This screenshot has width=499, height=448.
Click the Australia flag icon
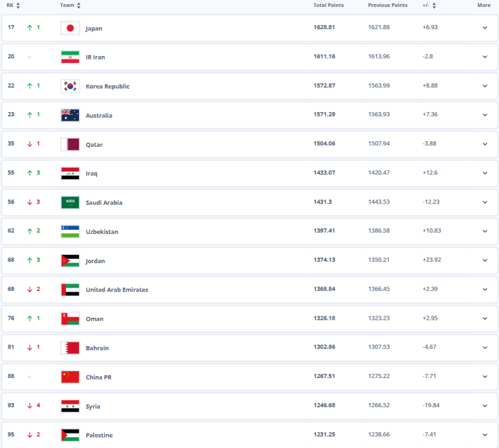[x=70, y=116]
